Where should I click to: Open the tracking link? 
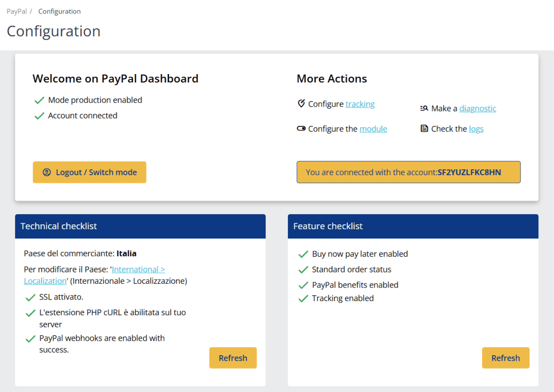coord(360,104)
